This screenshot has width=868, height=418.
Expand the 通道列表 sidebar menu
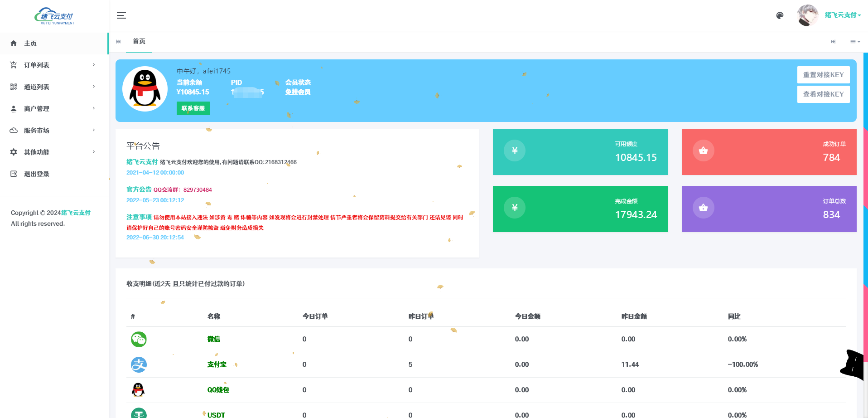(53, 87)
